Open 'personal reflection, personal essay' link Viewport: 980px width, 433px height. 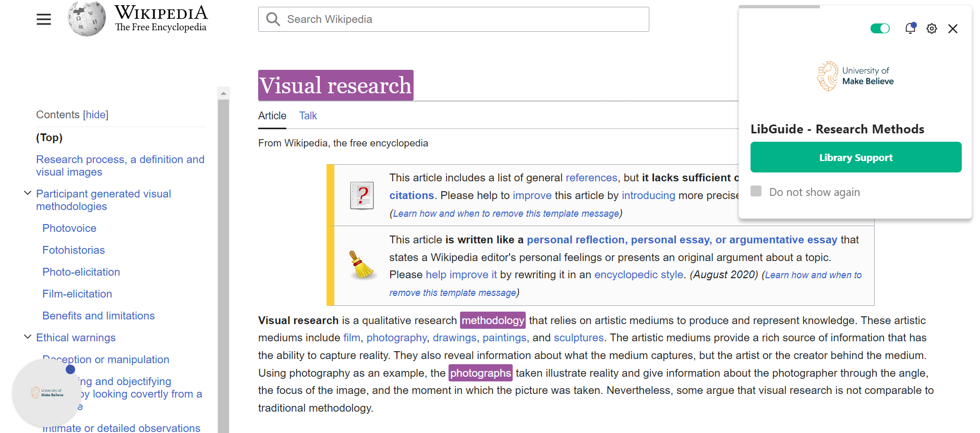(x=682, y=240)
